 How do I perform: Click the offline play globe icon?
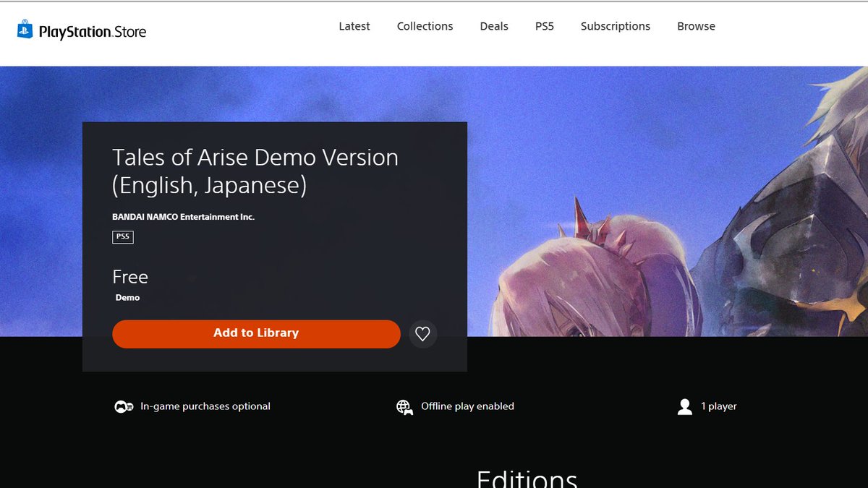point(404,407)
